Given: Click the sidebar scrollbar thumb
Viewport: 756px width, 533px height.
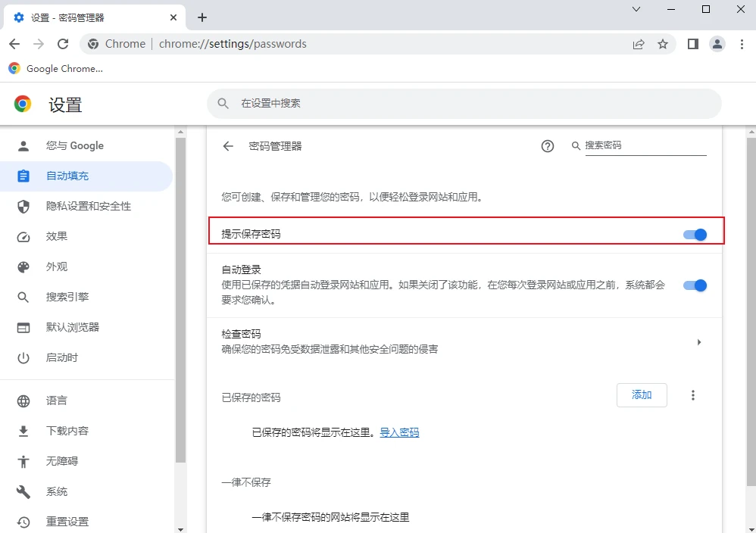Looking at the screenshot, I should (180, 301).
